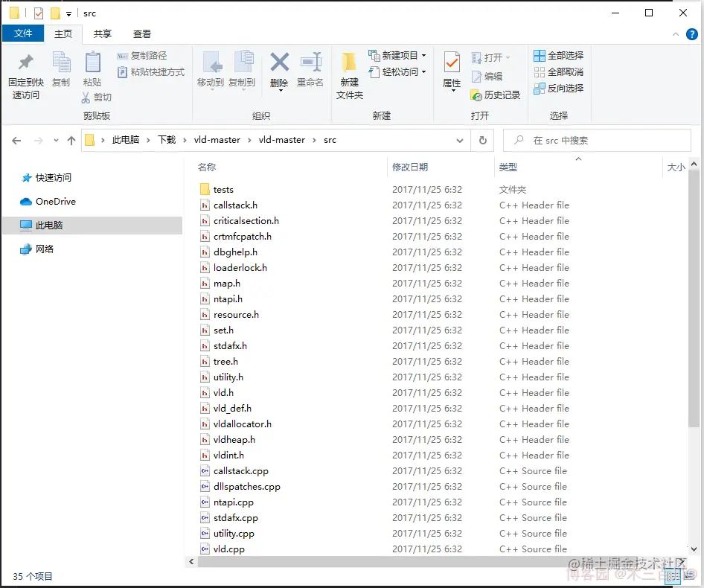The height and width of the screenshot is (588, 704).
Task: Click the Help question mark icon
Action: pos(692,34)
